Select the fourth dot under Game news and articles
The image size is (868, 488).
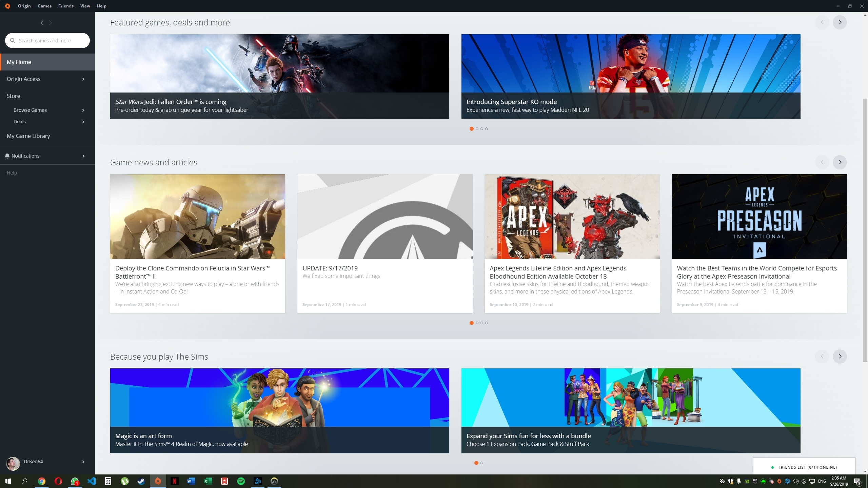[x=487, y=323]
